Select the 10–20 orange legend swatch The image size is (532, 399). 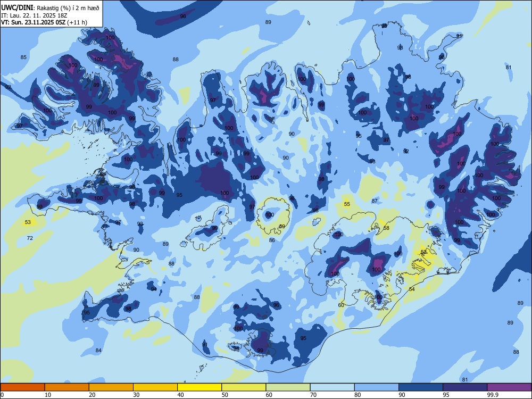(x=67, y=387)
